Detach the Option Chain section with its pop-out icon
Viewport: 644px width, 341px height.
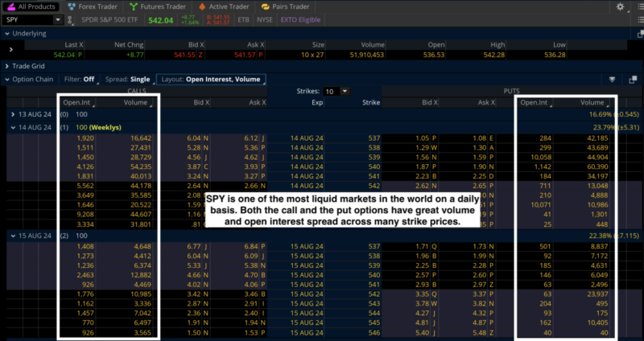633,80
